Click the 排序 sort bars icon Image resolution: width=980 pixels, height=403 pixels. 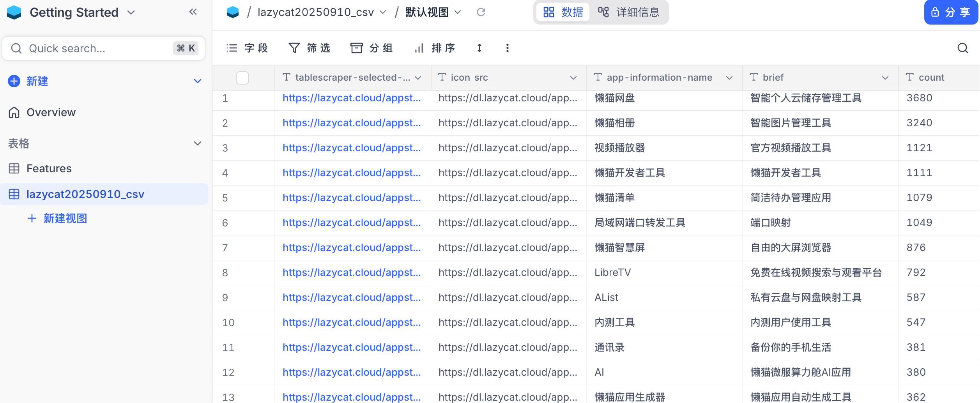click(x=419, y=48)
